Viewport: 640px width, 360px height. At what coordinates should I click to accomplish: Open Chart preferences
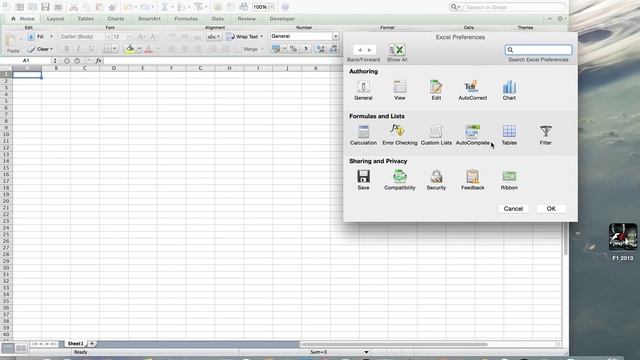509,90
